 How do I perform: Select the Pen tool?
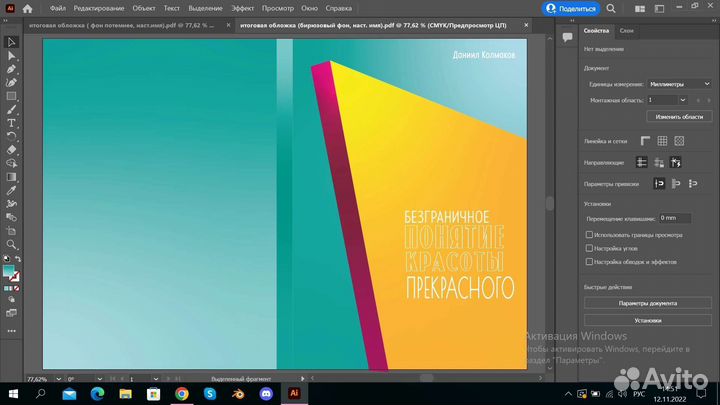[11, 70]
